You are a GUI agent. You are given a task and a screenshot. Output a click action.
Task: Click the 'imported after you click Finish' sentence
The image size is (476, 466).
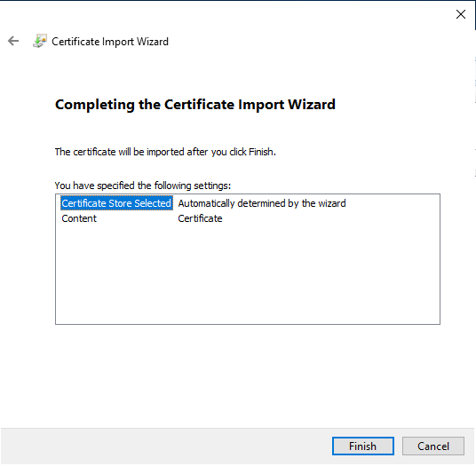point(165,152)
